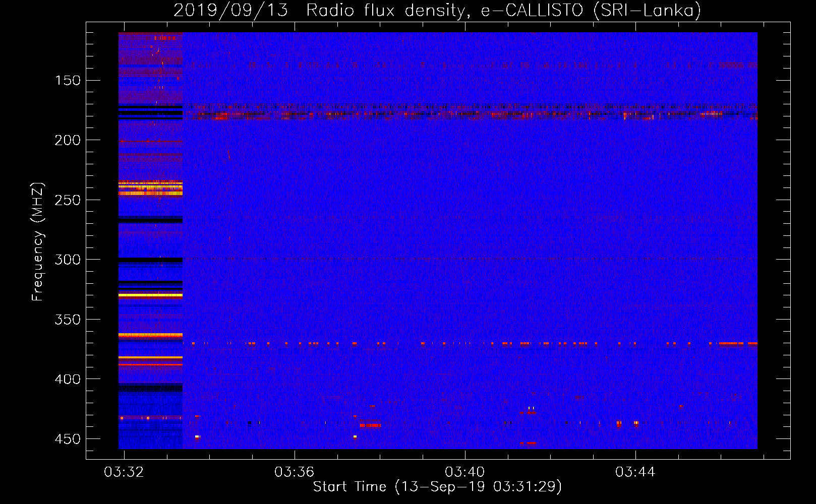Select the 'e-CALLISTO (SRI-Lanka)' title text

tap(591, 11)
